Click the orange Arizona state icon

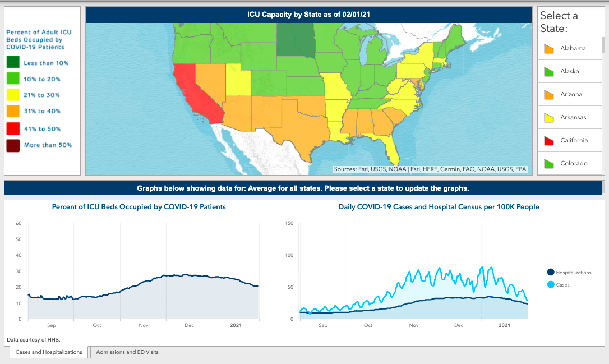[x=549, y=95]
